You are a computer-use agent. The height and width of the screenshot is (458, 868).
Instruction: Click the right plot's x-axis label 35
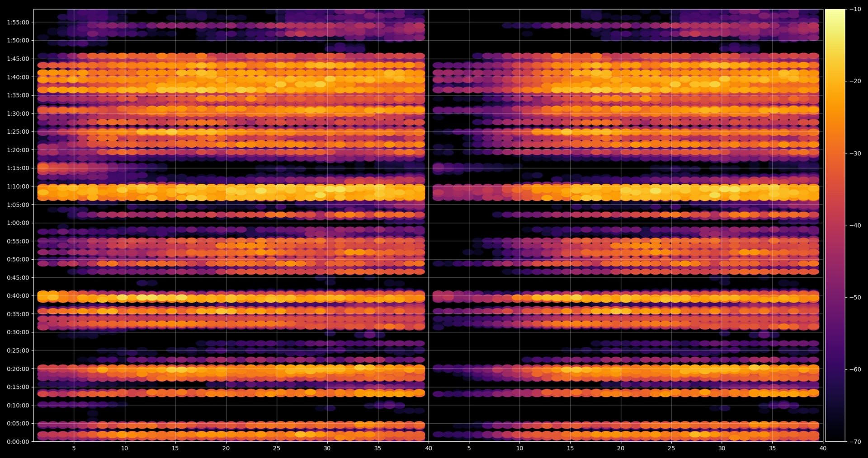772,448
